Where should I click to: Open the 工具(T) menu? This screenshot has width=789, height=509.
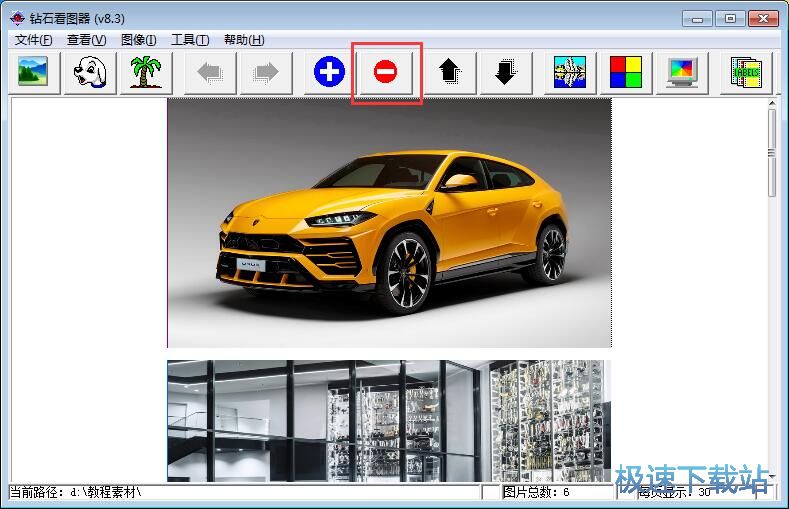[190, 40]
